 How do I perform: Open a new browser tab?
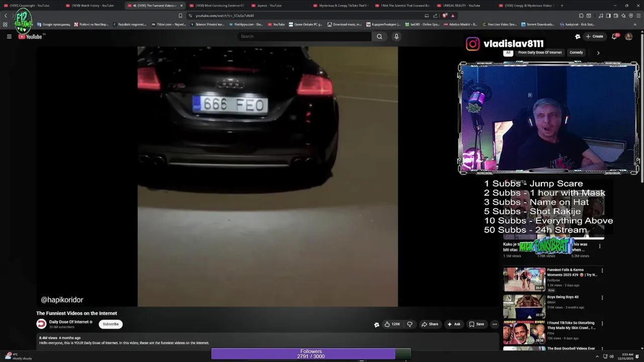(x=562, y=6)
